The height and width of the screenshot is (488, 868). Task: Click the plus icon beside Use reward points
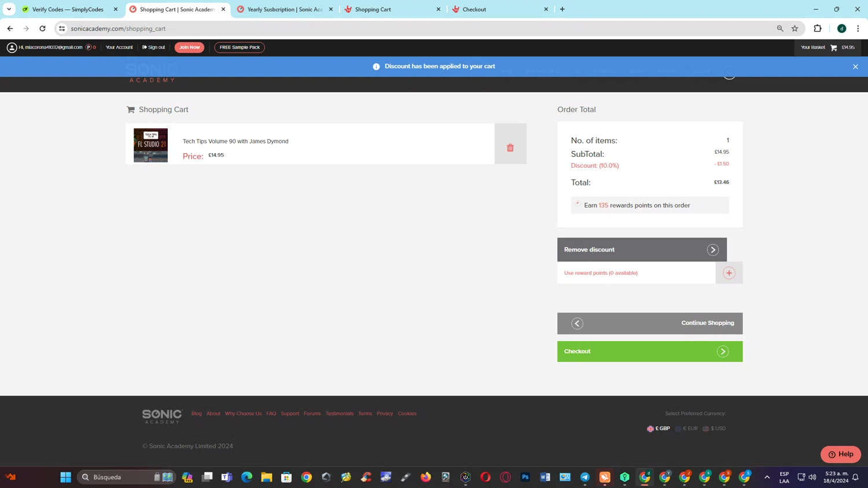coord(729,273)
